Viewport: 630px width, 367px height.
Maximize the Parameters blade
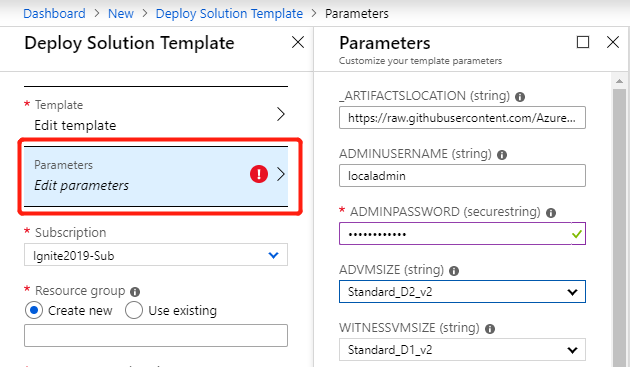(583, 42)
